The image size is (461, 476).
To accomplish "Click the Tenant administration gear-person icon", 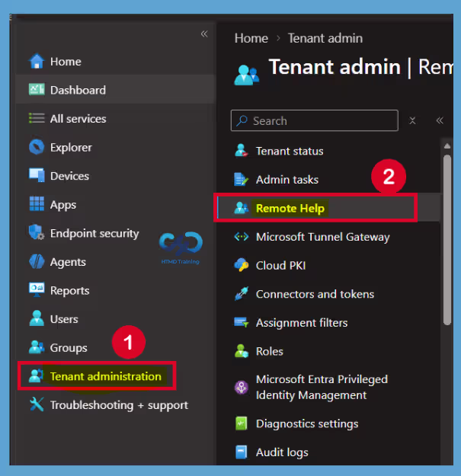I will [37, 375].
